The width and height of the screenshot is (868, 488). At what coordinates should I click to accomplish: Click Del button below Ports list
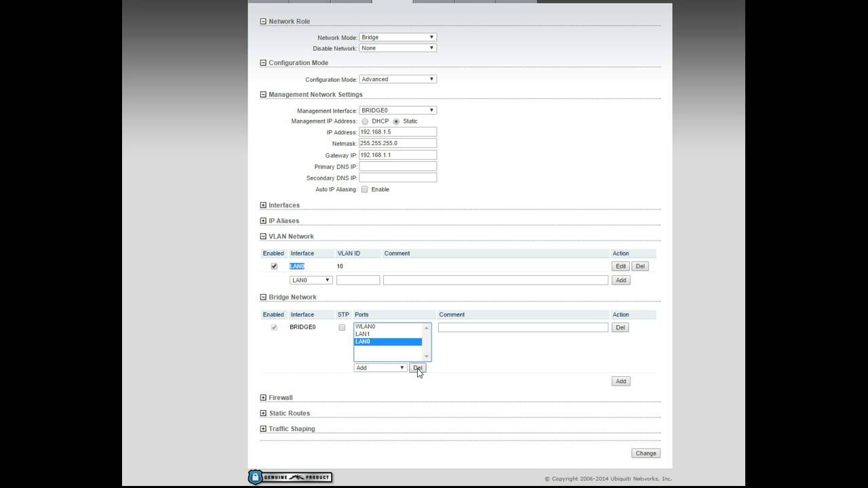418,368
